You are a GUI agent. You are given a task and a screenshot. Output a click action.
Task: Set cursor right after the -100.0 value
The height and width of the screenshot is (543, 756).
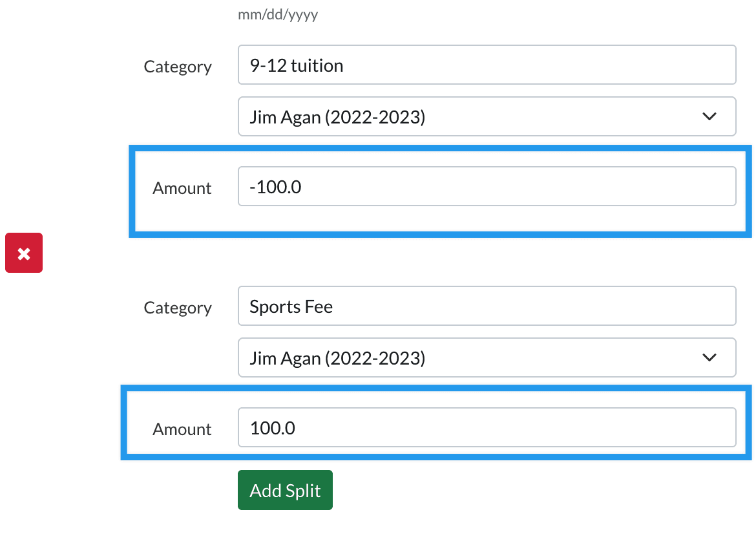(x=304, y=187)
